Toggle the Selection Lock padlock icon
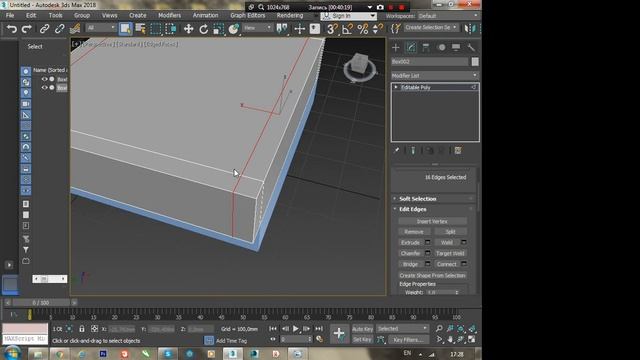The image size is (640, 360). (82, 329)
